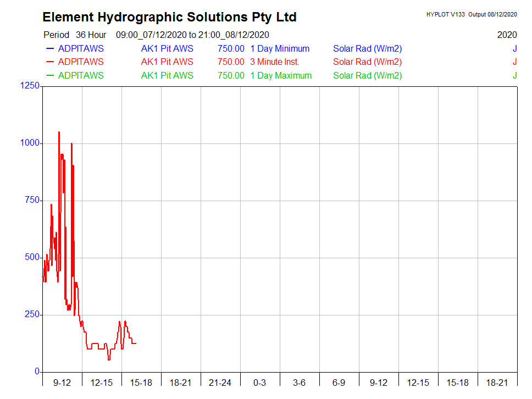The image size is (532, 399).
Task: Select the 6-9 time interval label
Action: pyautogui.click(x=339, y=383)
